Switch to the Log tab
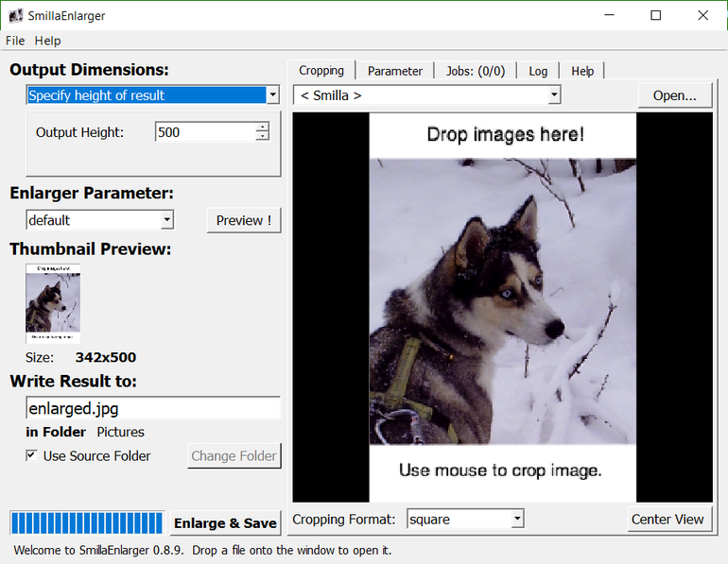 pos(538,71)
